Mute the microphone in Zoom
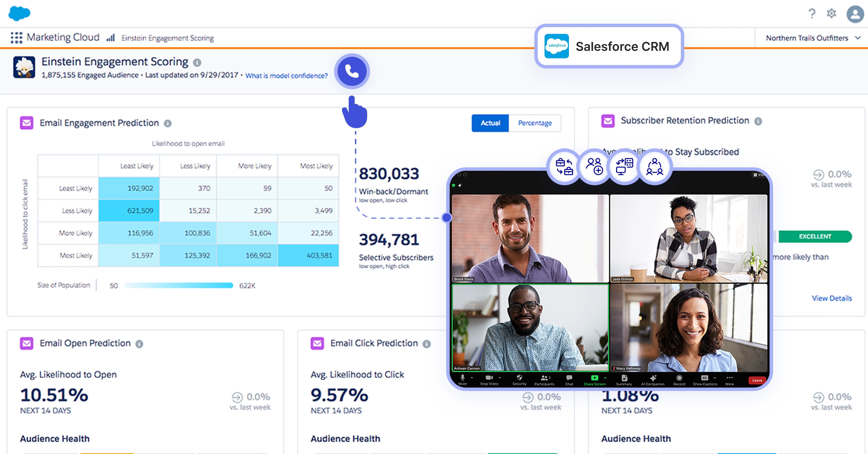 [463, 378]
